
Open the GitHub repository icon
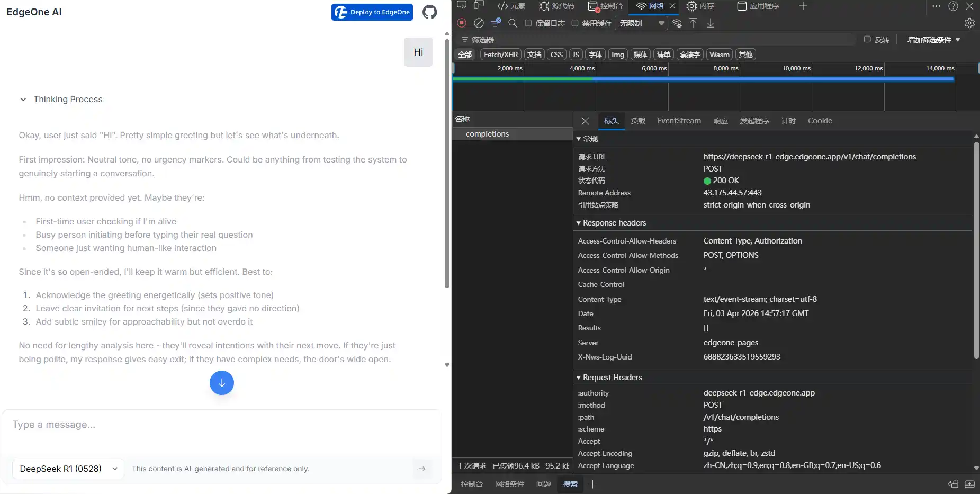point(429,12)
